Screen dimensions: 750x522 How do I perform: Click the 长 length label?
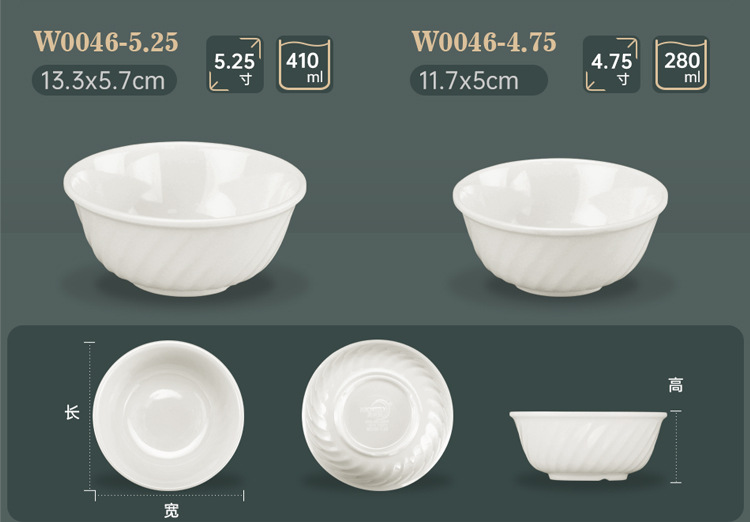[x=72, y=412]
